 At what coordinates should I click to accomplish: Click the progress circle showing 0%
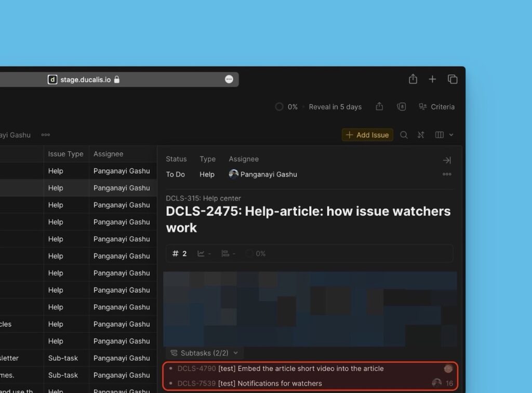click(279, 106)
